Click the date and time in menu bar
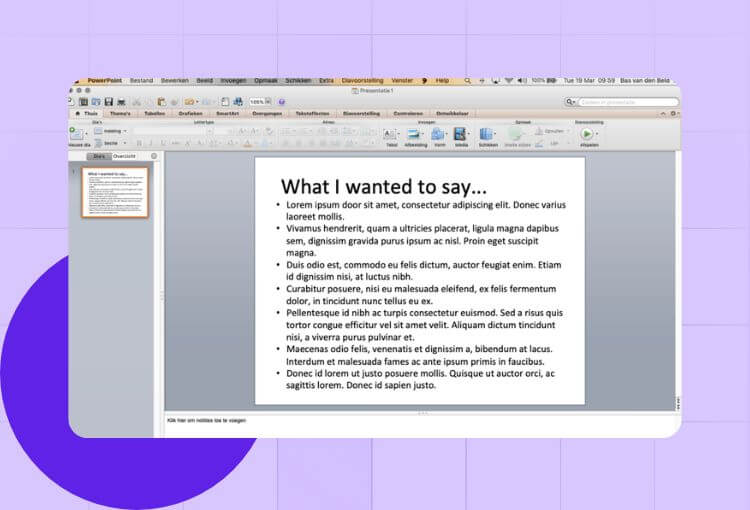The width and height of the screenshot is (750, 510). [589, 80]
